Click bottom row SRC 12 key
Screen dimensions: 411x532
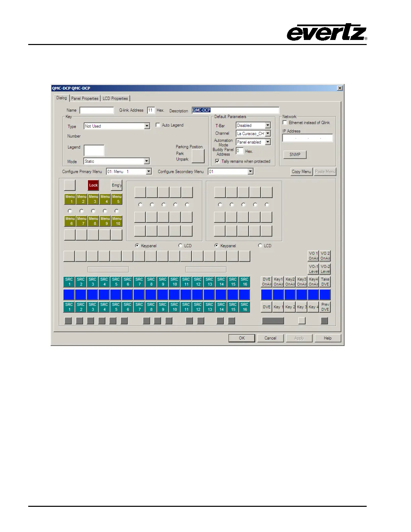198,307
